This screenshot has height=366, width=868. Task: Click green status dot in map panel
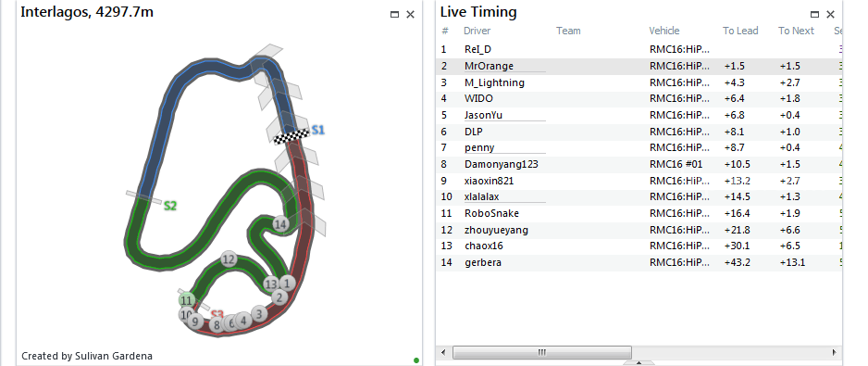(x=416, y=360)
